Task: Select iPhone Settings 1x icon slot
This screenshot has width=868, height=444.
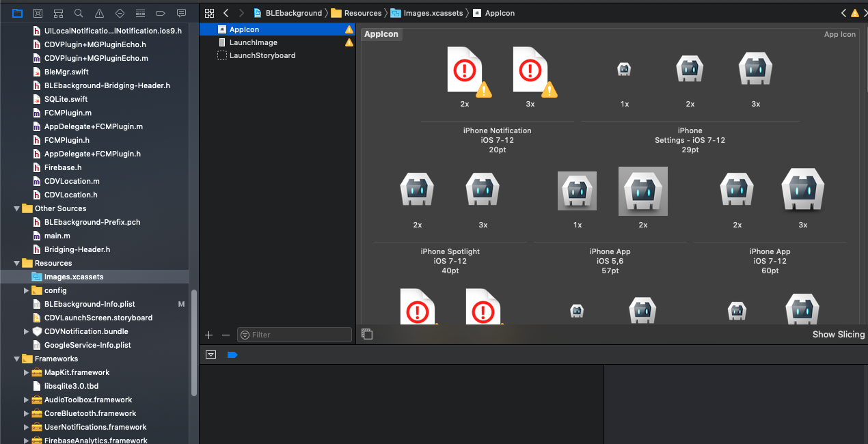Action: click(624, 69)
